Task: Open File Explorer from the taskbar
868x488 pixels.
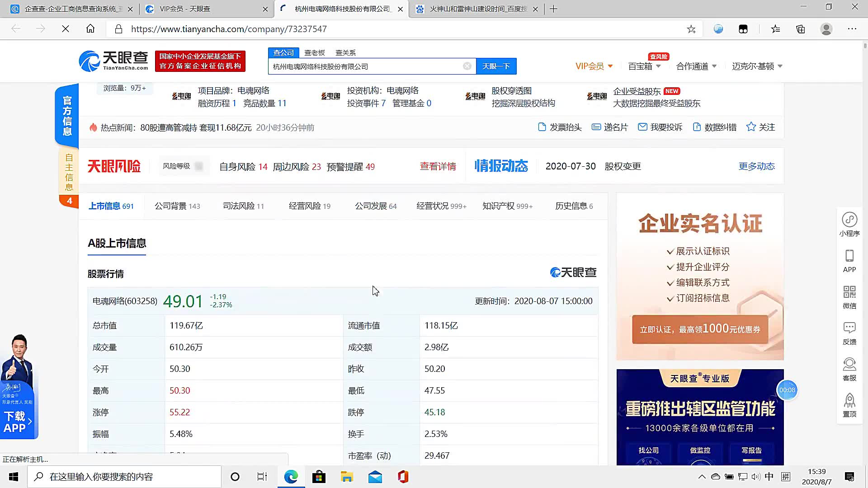Action: tap(347, 477)
